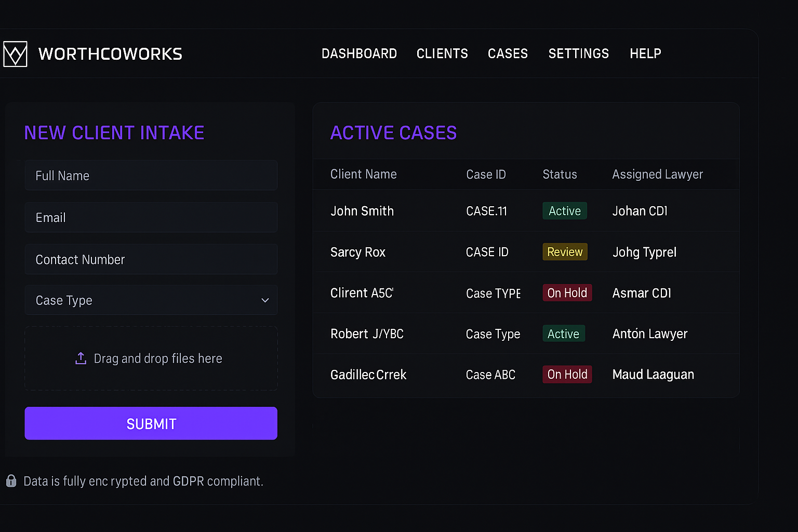Click the upload arrow icon in drop zone
This screenshot has width=798, height=532.
(81, 358)
